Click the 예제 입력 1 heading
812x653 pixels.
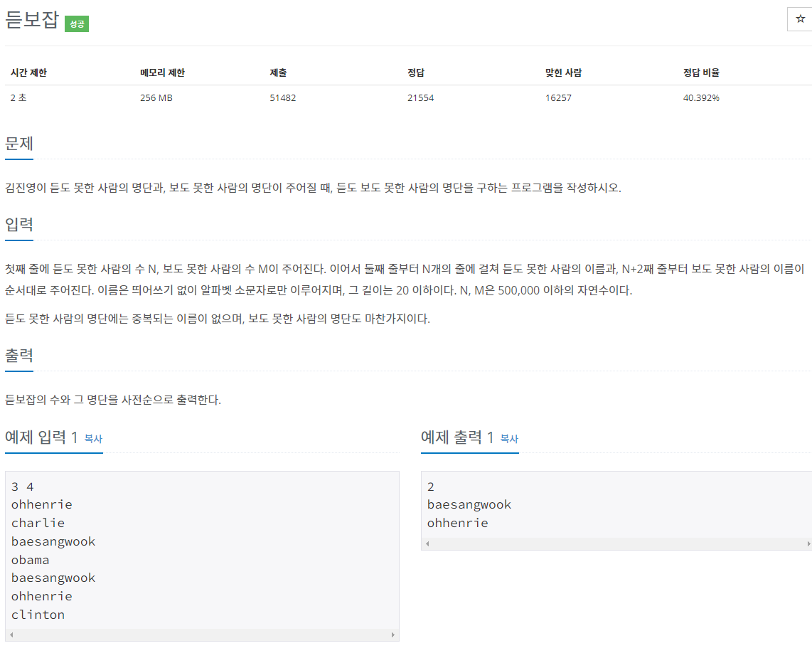coord(43,436)
